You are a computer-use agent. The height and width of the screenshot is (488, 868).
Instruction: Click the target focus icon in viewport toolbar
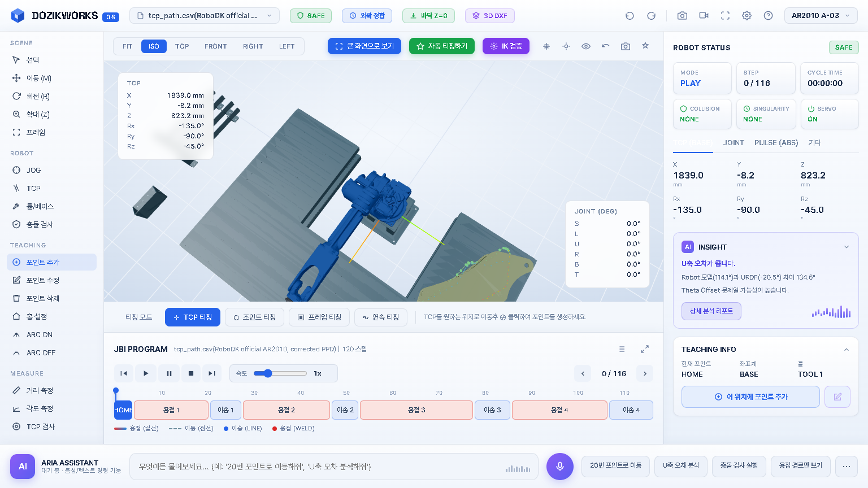point(566,46)
